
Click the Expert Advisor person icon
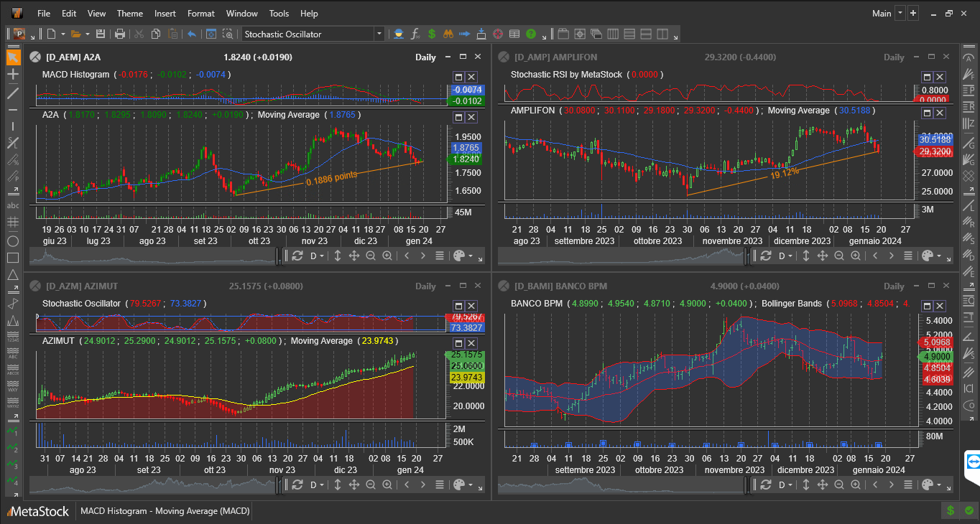(x=398, y=34)
